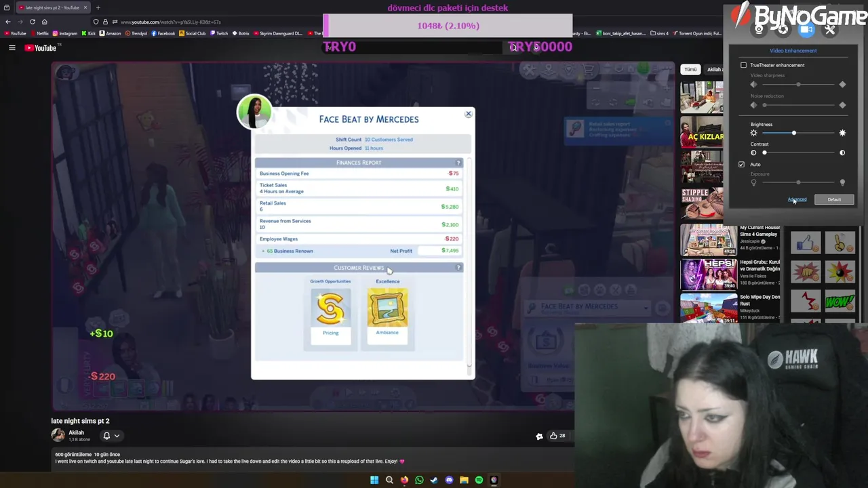Click the Advanced link in Video Enhancement

tap(797, 200)
